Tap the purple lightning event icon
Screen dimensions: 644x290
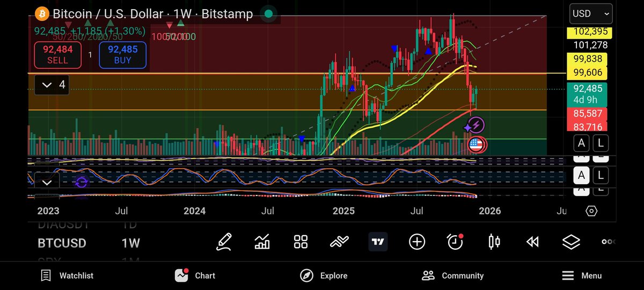click(x=476, y=126)
